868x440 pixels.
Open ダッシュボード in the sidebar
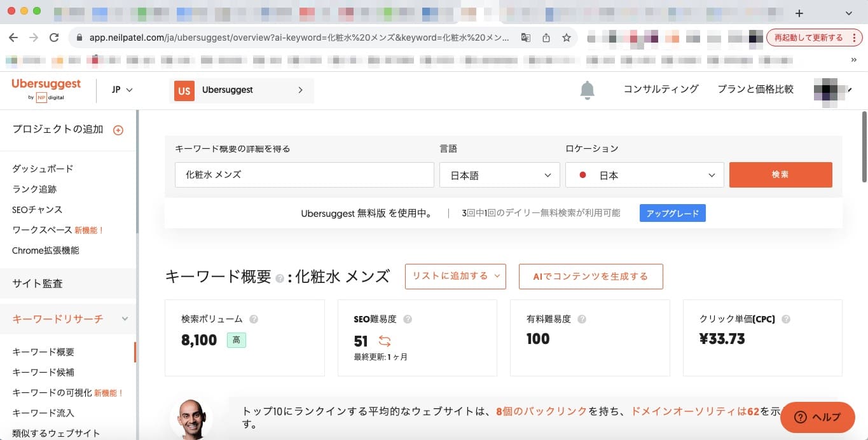click(43, 168)
